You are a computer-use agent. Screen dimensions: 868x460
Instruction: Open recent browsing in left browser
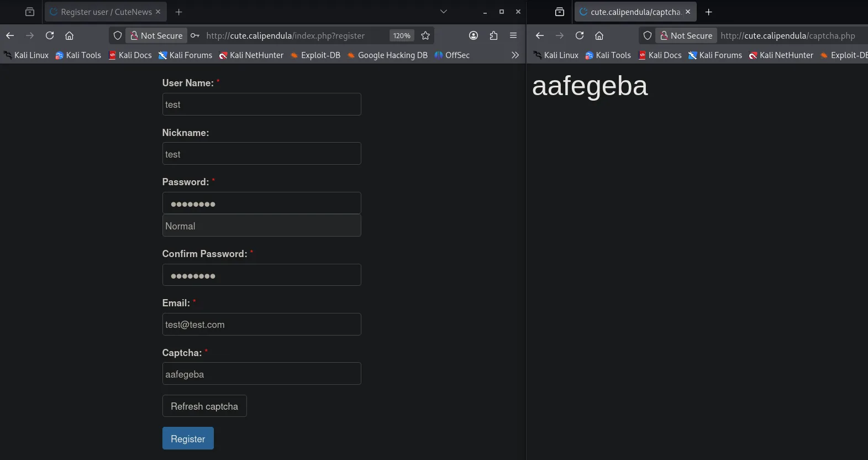click(30, 12)
